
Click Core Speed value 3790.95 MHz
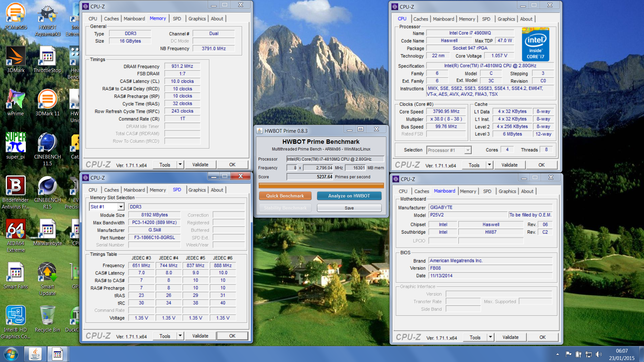coord(446,111)
